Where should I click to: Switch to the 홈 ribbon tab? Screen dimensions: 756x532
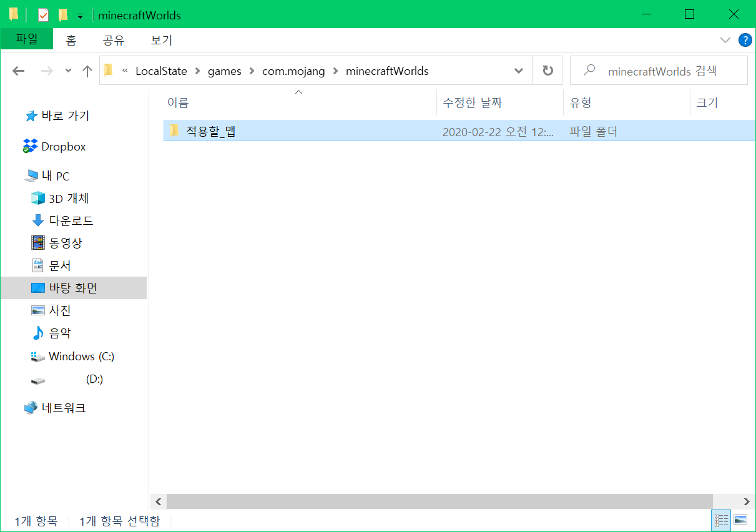[71, 41]
